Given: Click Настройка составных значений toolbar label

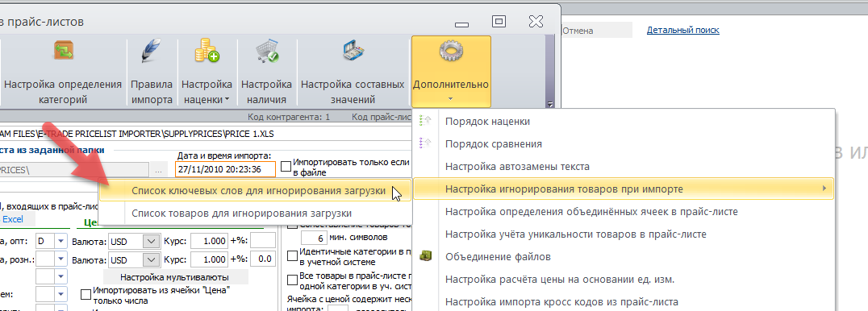Looking at the screenshot, I should tap(353, 93).
